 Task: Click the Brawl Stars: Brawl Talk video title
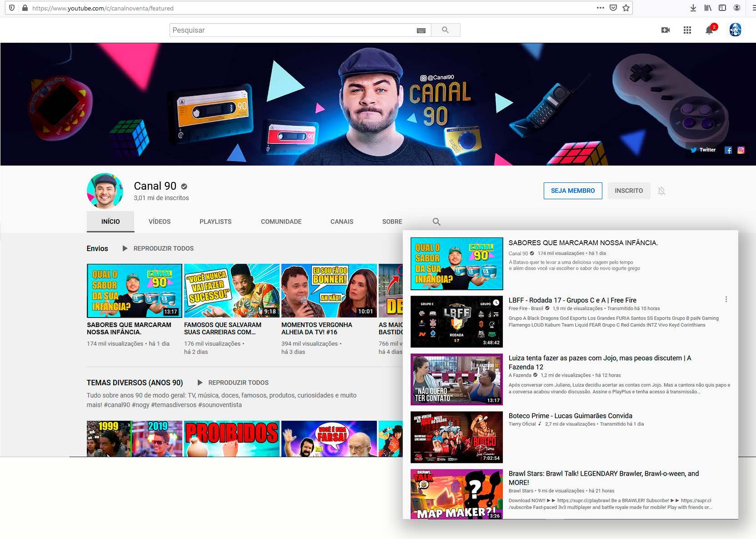click(604, 478)
